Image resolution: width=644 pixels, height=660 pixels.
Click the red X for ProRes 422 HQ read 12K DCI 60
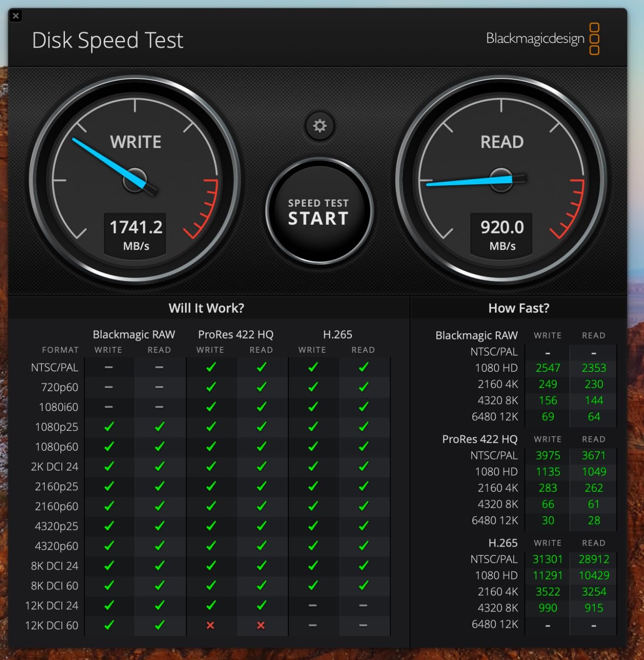coord(261,625)
